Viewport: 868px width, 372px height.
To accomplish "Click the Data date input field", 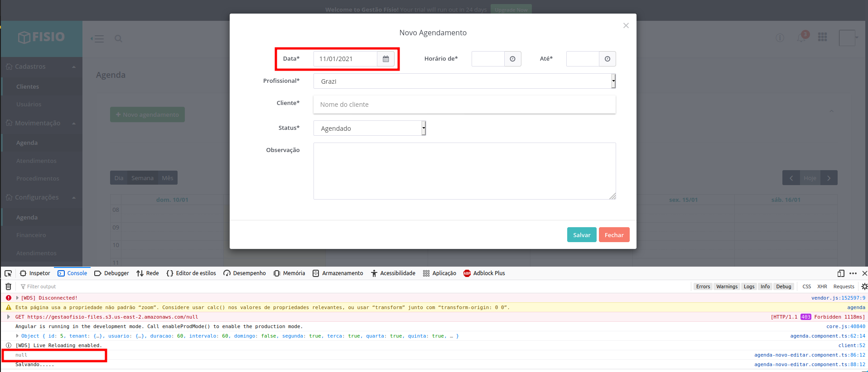I will [x=345, y=59].
